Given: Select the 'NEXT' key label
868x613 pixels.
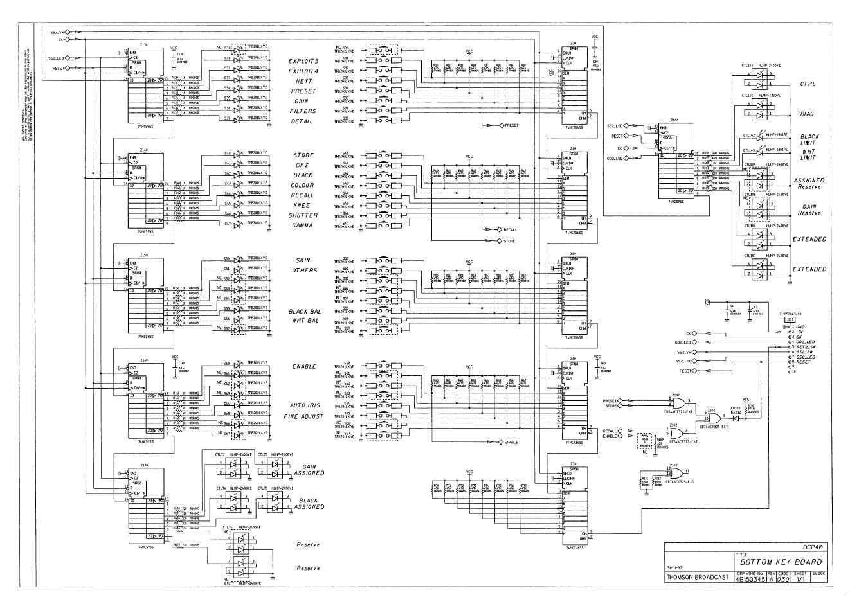Looking at the screenshot, I should pos(304,81).
